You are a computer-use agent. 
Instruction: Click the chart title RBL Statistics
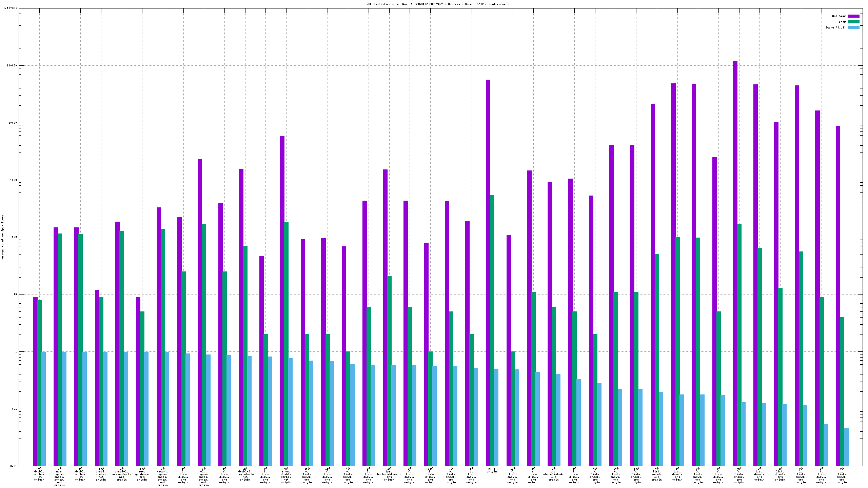pyautogui.click(x=440, y=4)
